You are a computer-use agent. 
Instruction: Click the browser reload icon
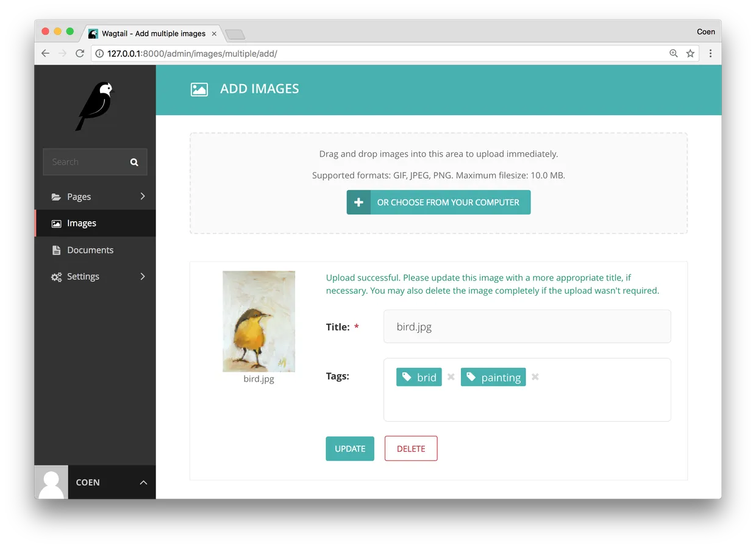[80, 54]
